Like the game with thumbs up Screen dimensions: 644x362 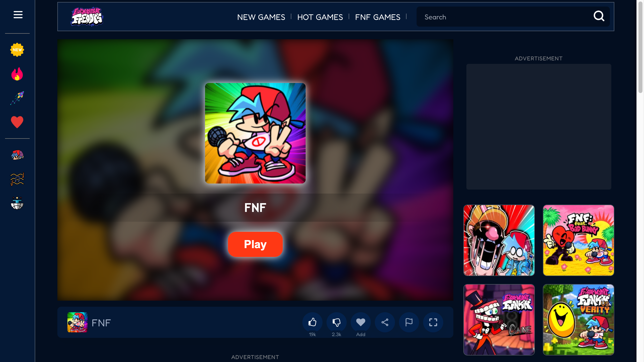click(312, 322)
